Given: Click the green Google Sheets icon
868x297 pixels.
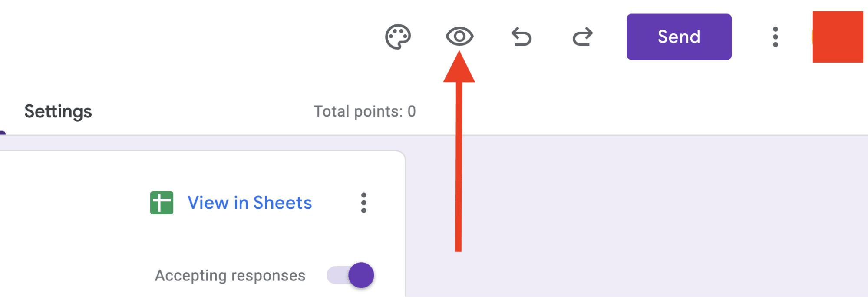Looking at the screenshot, I should [161, 202].
